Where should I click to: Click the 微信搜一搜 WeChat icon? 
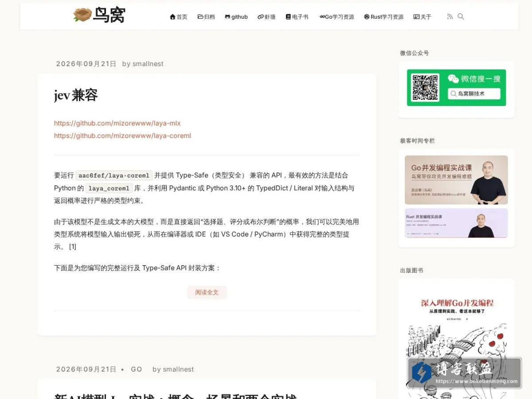coord(453,79)
